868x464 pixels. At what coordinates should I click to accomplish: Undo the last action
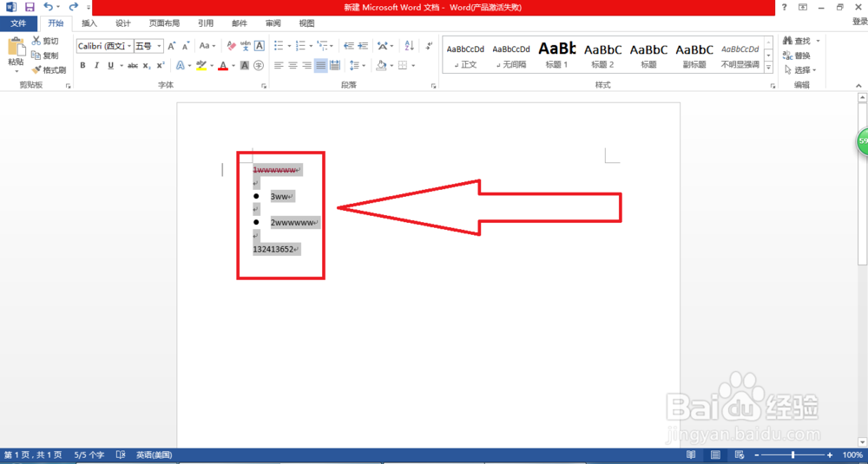coord(48,7)
